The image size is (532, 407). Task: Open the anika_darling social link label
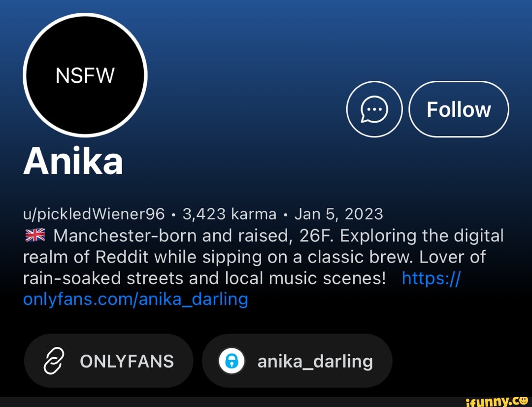(x=315, y=361)
